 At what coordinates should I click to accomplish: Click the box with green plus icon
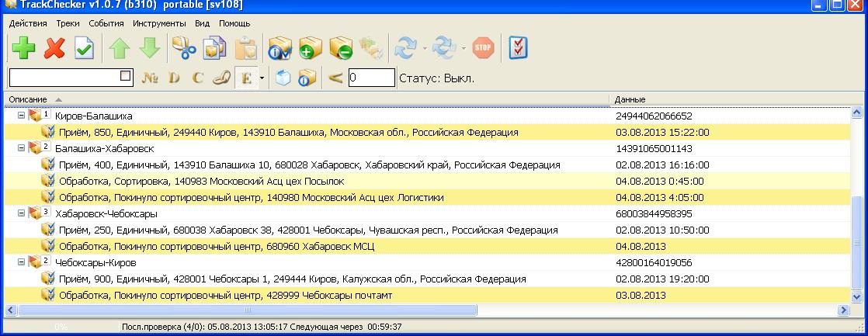click(x=311, y=49)
